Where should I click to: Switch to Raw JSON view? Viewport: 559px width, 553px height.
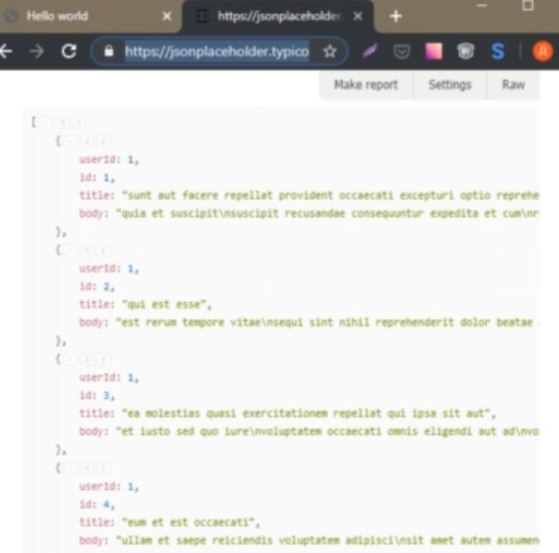pyautogui.click(x=513, y=85)
